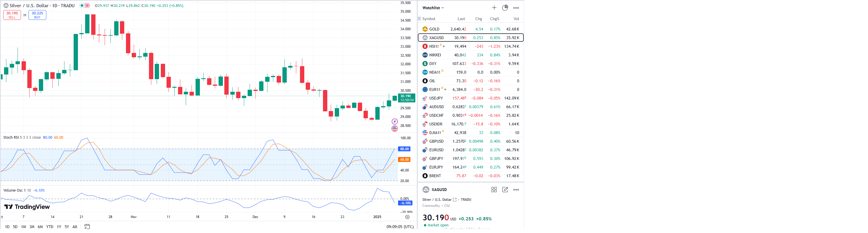The image size is (868, 233).
Task: Click the SELL 30.190 button
Action: [12, 15]
